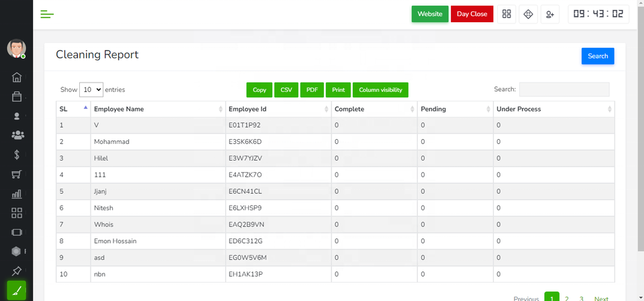The width and height of the screenshot is (644, 301).
Task: Toggle fullscreen with the diamond arrows icon
Action: [528, 14]
